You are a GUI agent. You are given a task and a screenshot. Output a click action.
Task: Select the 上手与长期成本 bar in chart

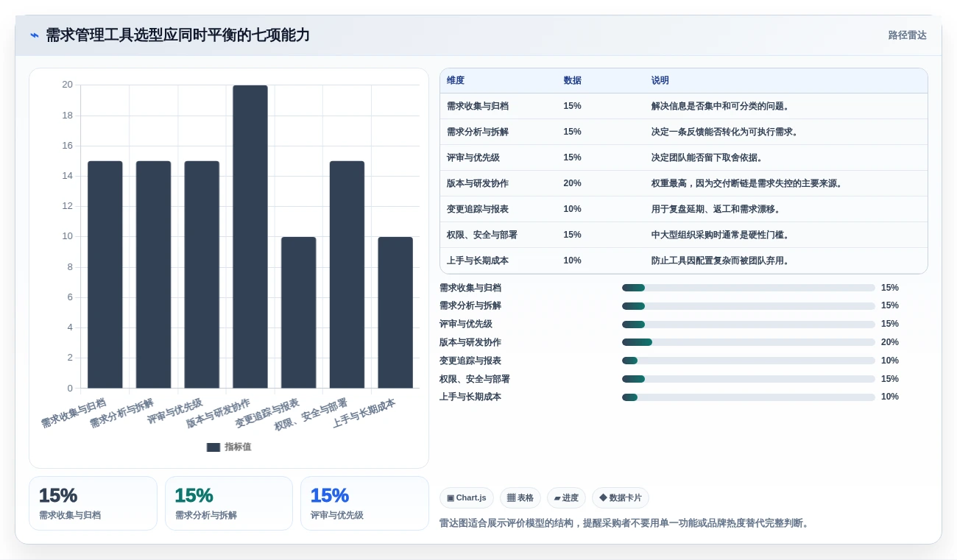tap(395, 312)
